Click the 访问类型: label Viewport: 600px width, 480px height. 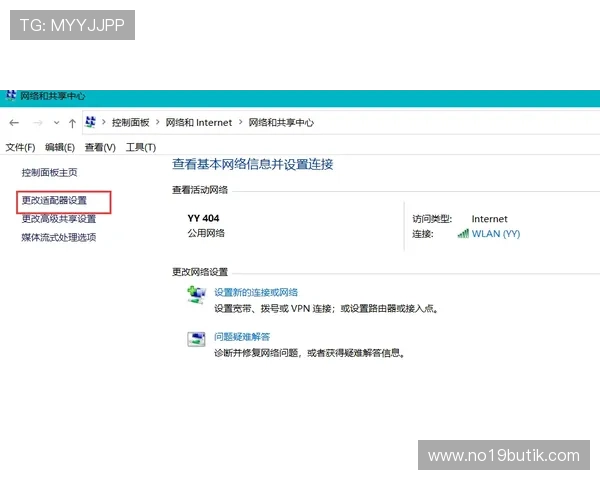[x=432, y=219]
